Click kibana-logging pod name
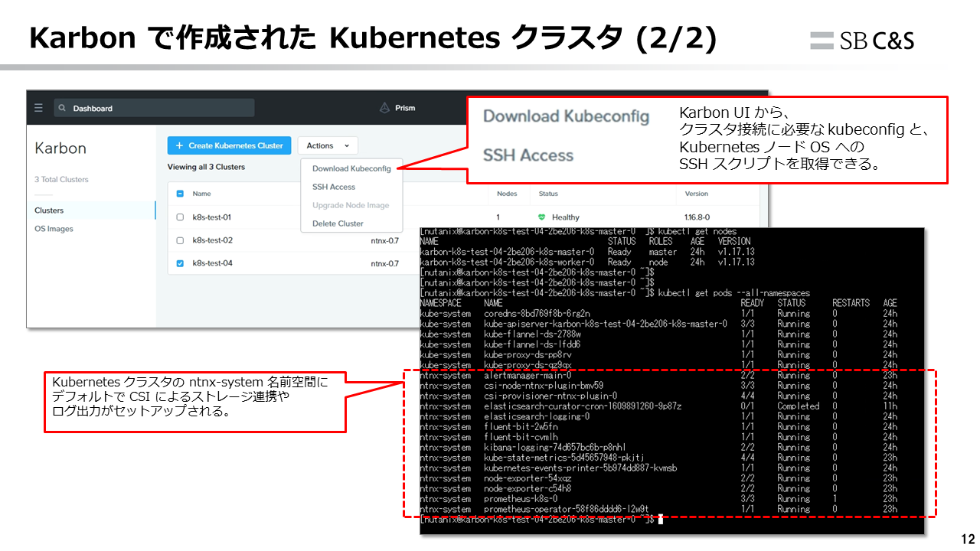Screen dimensions: 980x551 555,447
